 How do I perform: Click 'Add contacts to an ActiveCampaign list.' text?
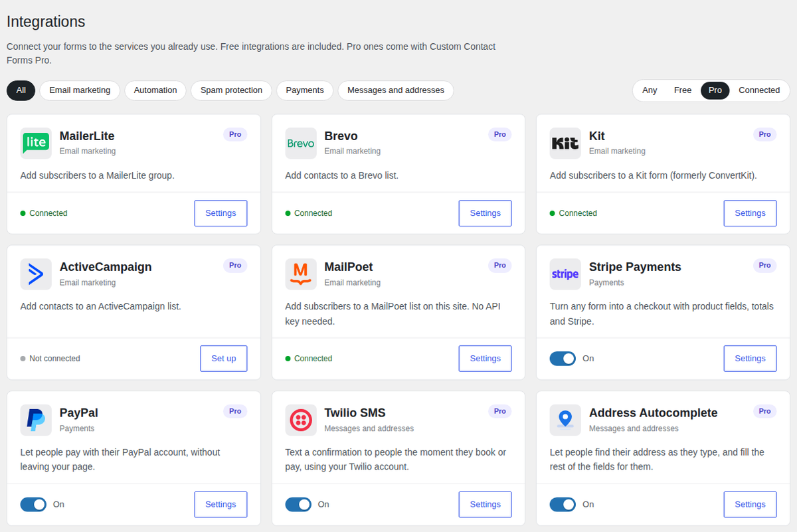pyautogui.click(x=101, y=307)
